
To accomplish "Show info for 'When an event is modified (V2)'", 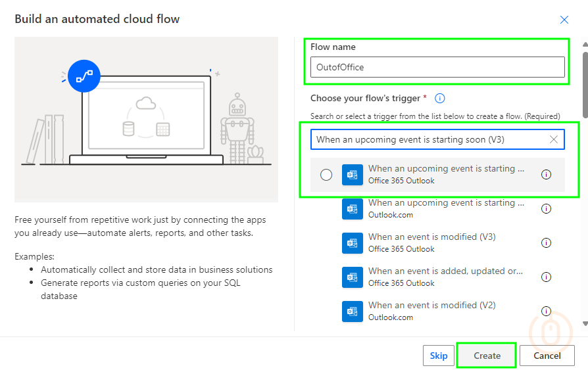I will 545,312.
